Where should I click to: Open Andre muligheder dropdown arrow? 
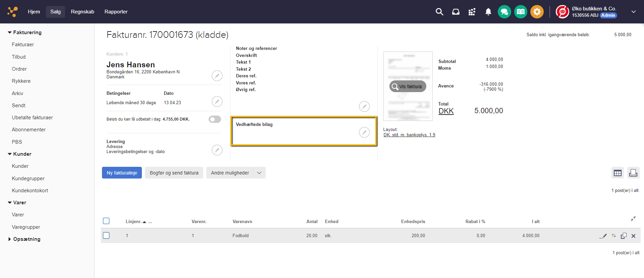coord(259,173)
